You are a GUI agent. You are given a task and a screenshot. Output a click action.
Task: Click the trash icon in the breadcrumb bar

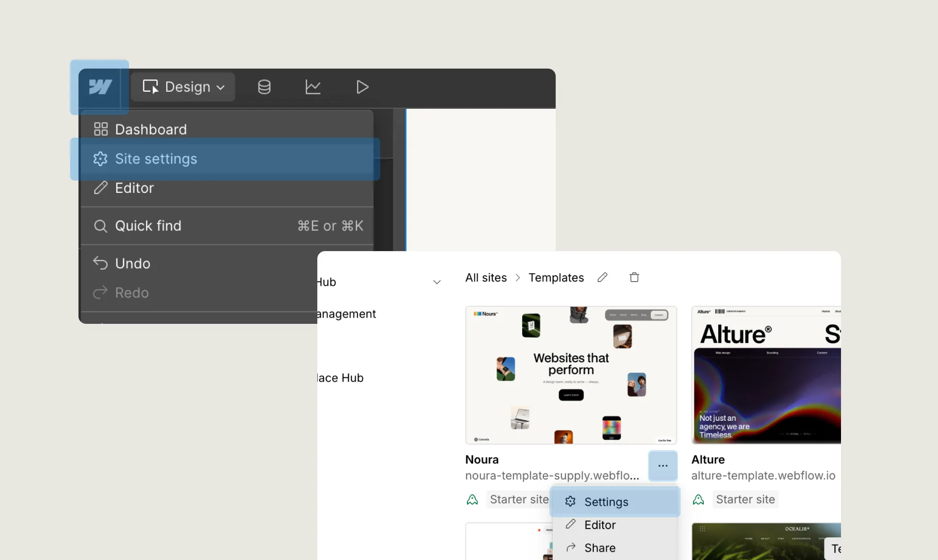coord(634,277)
